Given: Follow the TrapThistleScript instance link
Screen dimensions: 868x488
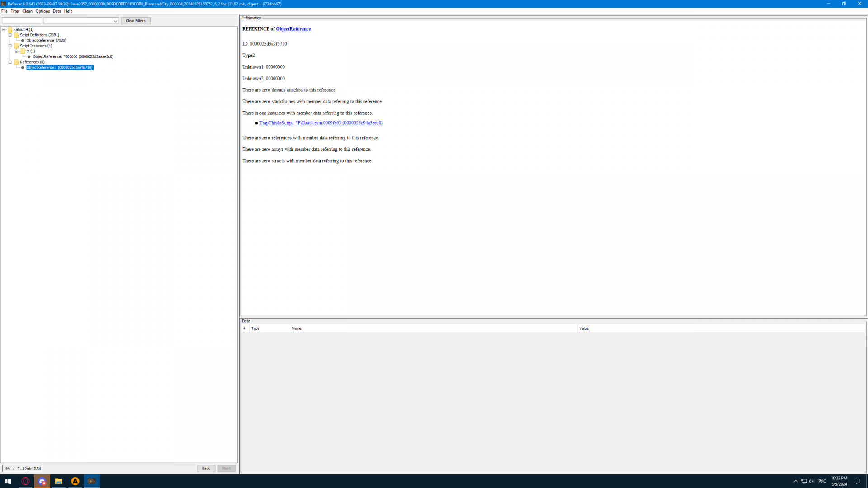Looking at the screenshot, I should coord(321,123).
